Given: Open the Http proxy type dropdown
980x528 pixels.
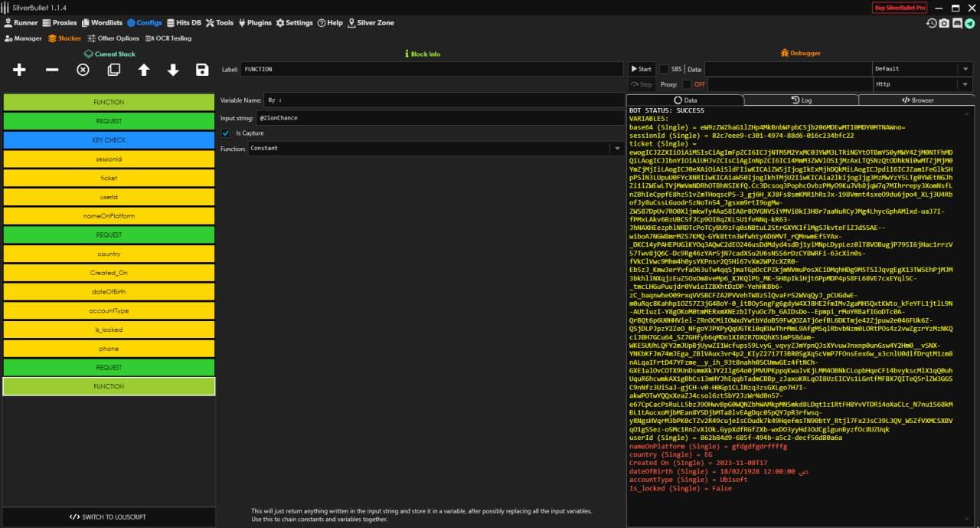Looking at the screenshot, I should (x=964, y=84).
